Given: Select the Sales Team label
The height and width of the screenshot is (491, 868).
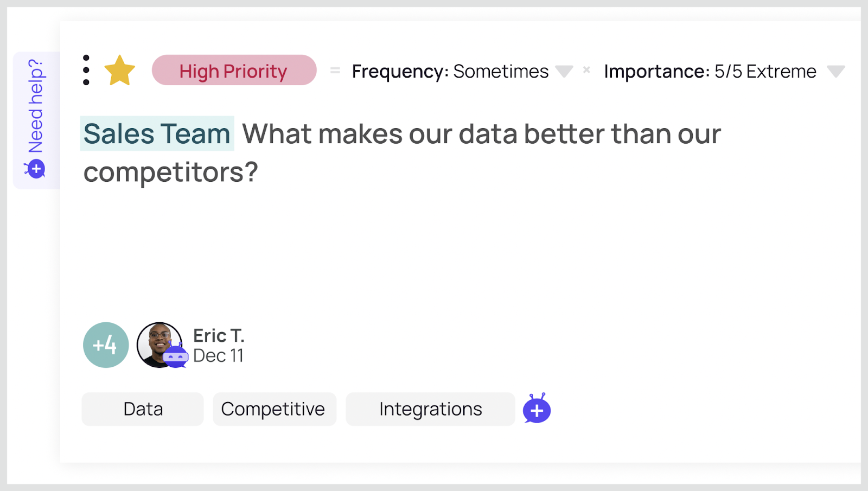Looking at the screenshot, I should (x=157, y=133).
